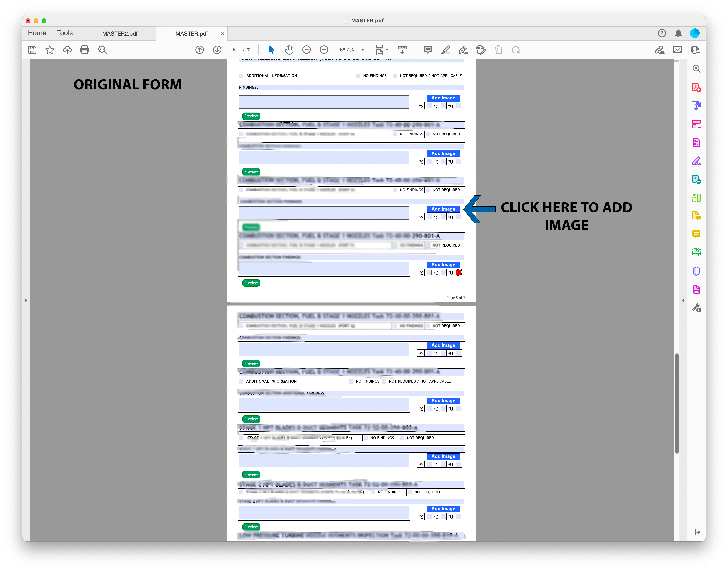This screenshot has height=571, width=728.
Task: Click Add Image in STAGE 1 HPT section
Action: (443, 456)
